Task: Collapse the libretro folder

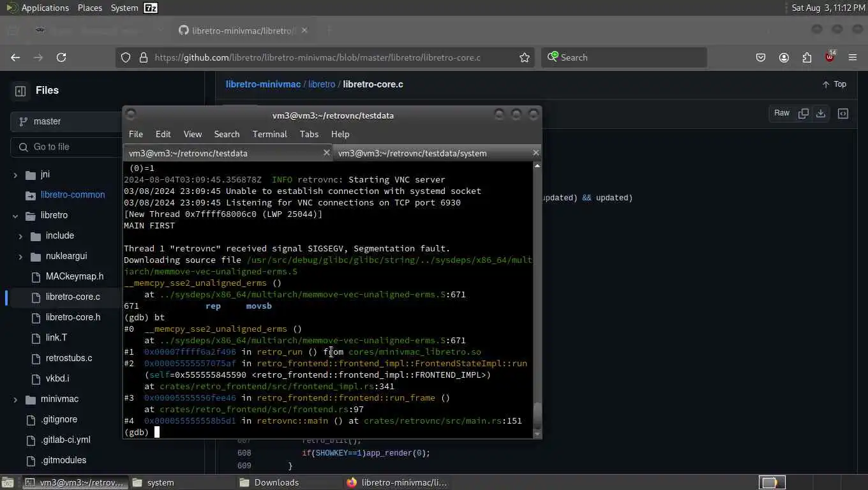Action: tap(15, 216)
